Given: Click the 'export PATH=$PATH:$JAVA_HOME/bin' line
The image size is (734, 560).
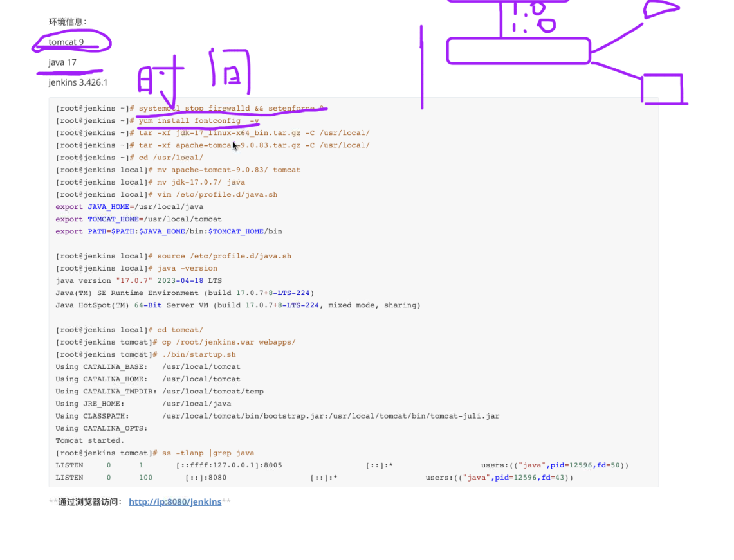Looking at the screenshot, I should tap(169, 231).
